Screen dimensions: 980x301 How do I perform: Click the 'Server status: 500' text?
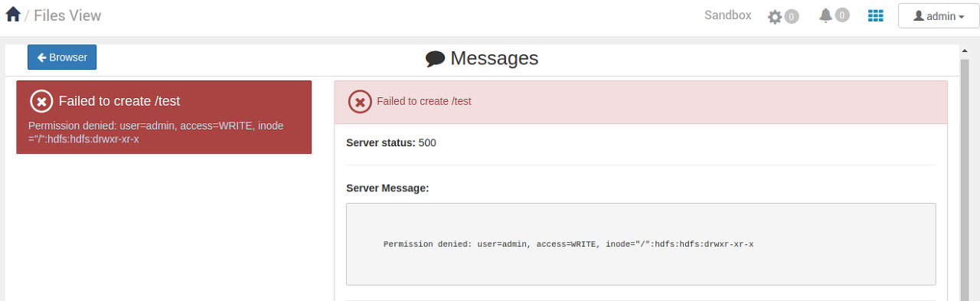[391, 142]
